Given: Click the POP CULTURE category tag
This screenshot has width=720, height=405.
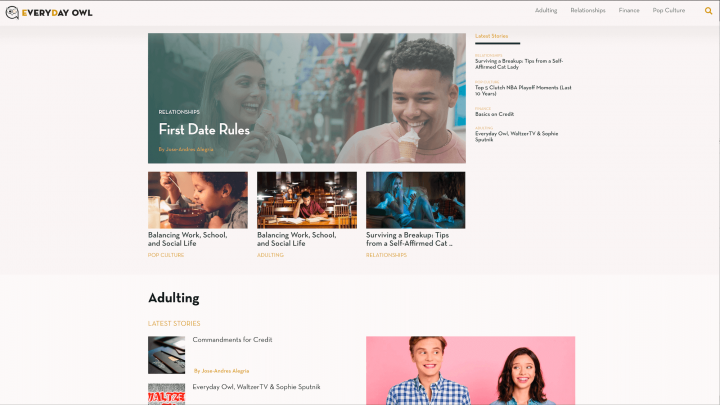Looking at the screenshot, I should 166,255.
